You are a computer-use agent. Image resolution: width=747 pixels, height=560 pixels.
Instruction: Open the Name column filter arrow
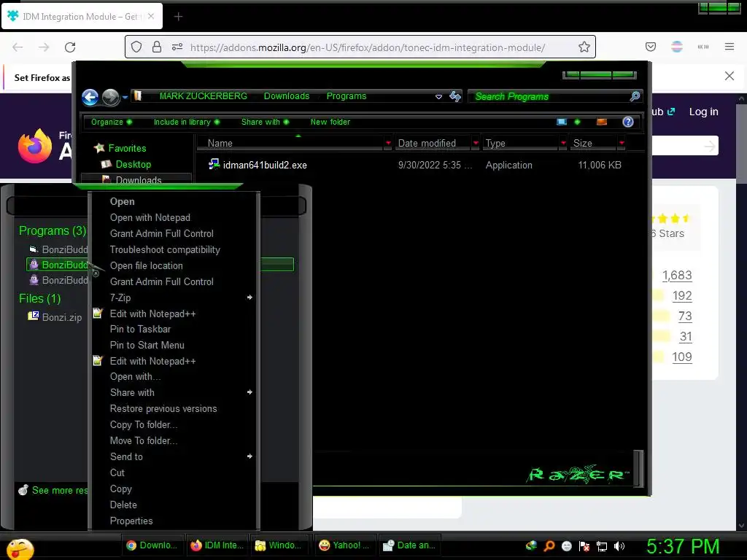[x=388, y=144]
